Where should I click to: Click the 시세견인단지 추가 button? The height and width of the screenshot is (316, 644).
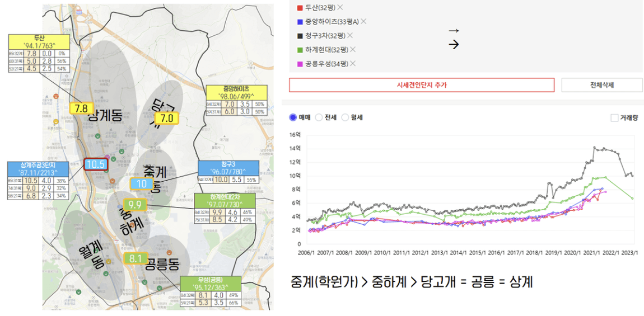click(422, 85)
